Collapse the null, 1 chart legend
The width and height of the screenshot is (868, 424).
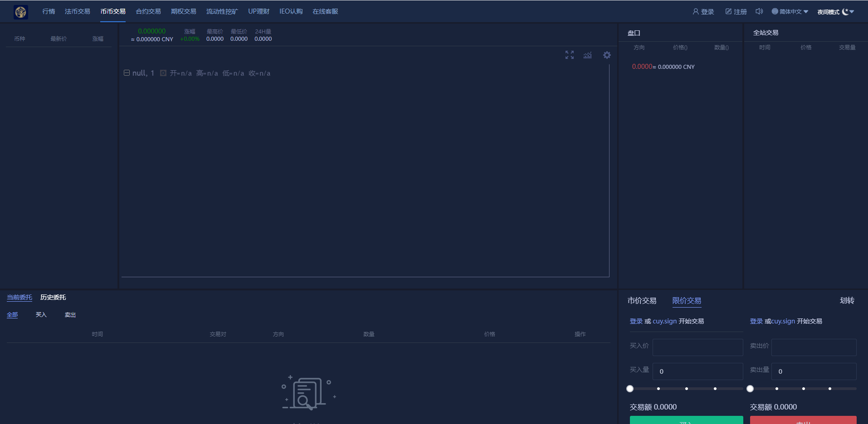click(x=127, y=73)
